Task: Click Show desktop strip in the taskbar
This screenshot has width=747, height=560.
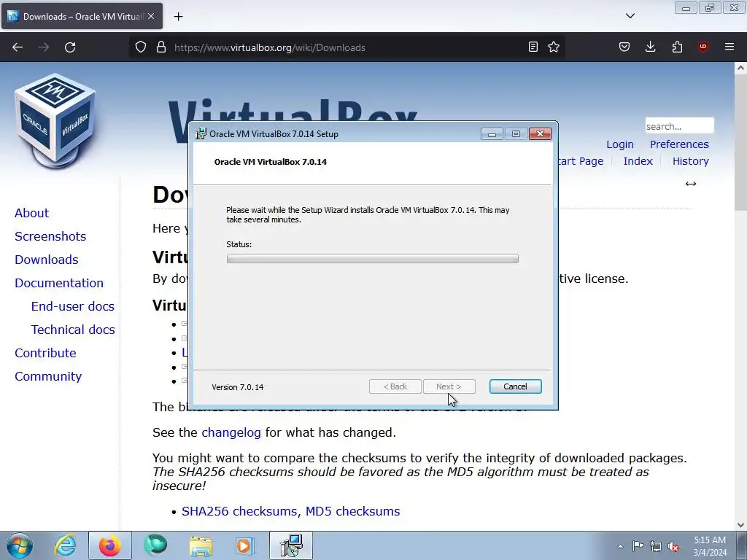Action: (742, 545)
